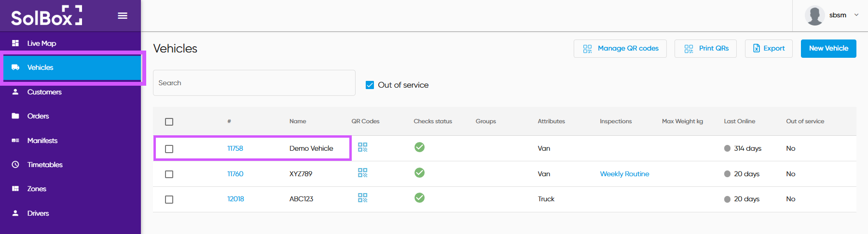Viewport: 868px width, 234px height.
Task: Open vehicle number 12018 link
Action: [x=235, y=199]
